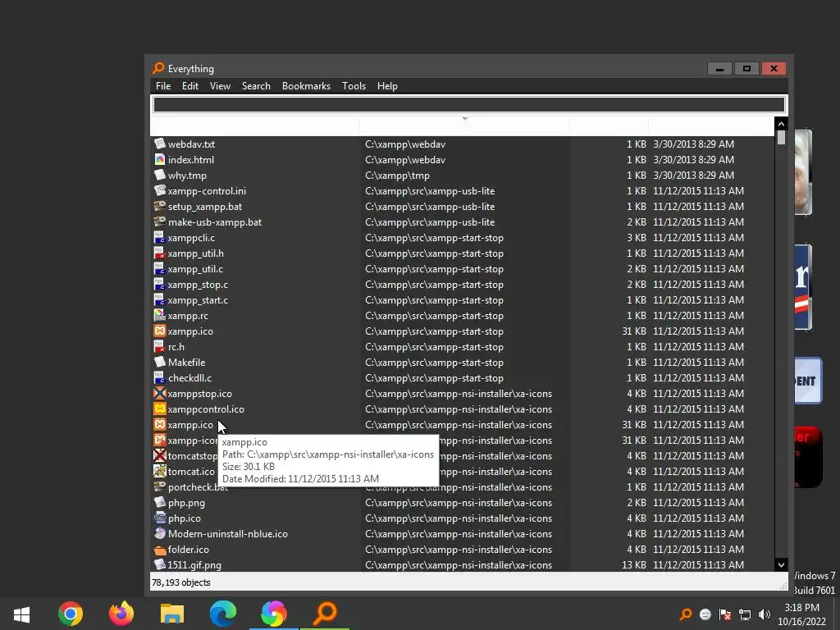Screen dimensions: 840x630
Task: Open the Help menu
Action: pos(387,85)
